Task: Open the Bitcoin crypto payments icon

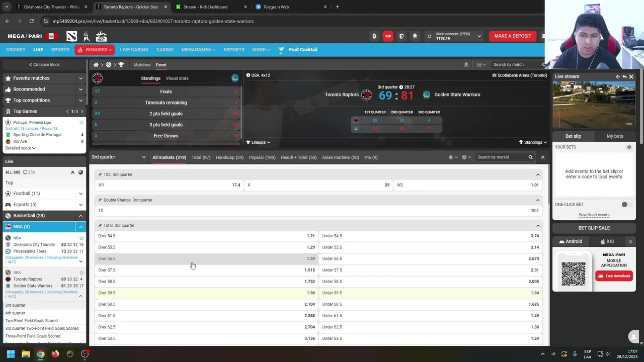Action: pos(374,36)
